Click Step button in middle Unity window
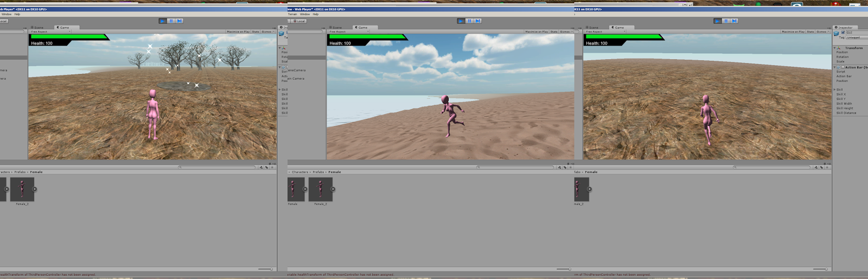The width and height of the screenshot is (868, 279). click(478, 21)
